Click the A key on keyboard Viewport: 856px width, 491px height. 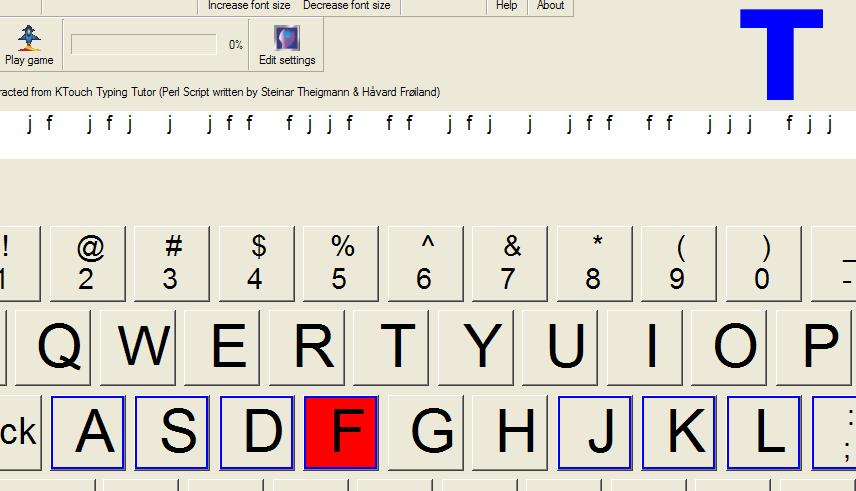tap(88, 433)
